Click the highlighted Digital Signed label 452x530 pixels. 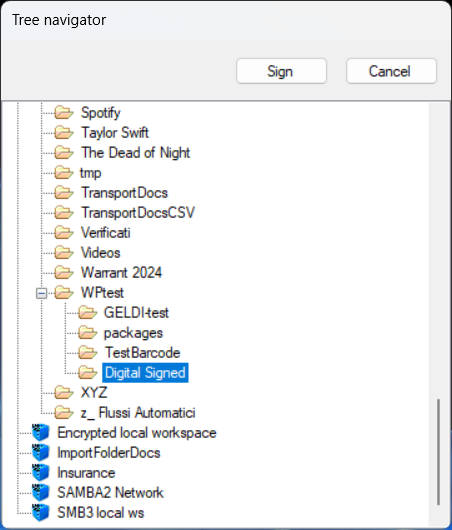(145, 373)
